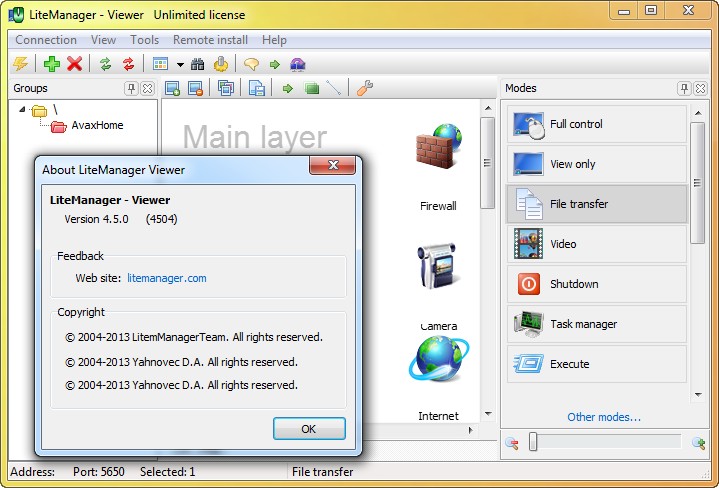
Task: Select Task manager mode
Action: [x=597, y=324]
